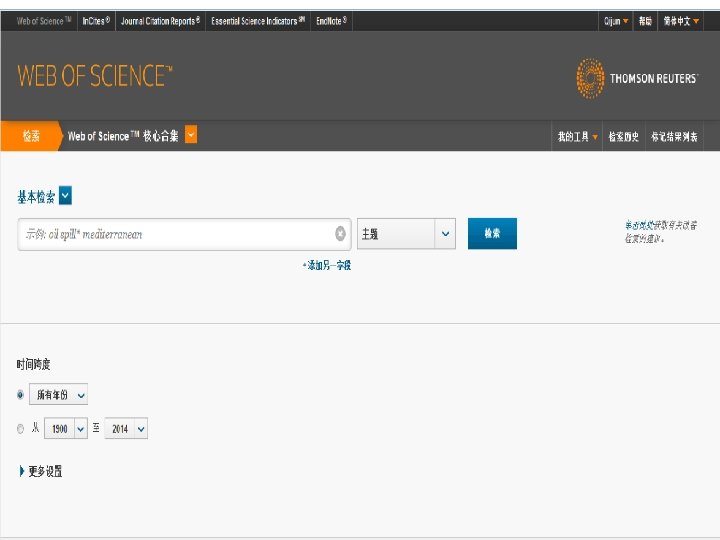Open 帮助 help link

point(645,21)
